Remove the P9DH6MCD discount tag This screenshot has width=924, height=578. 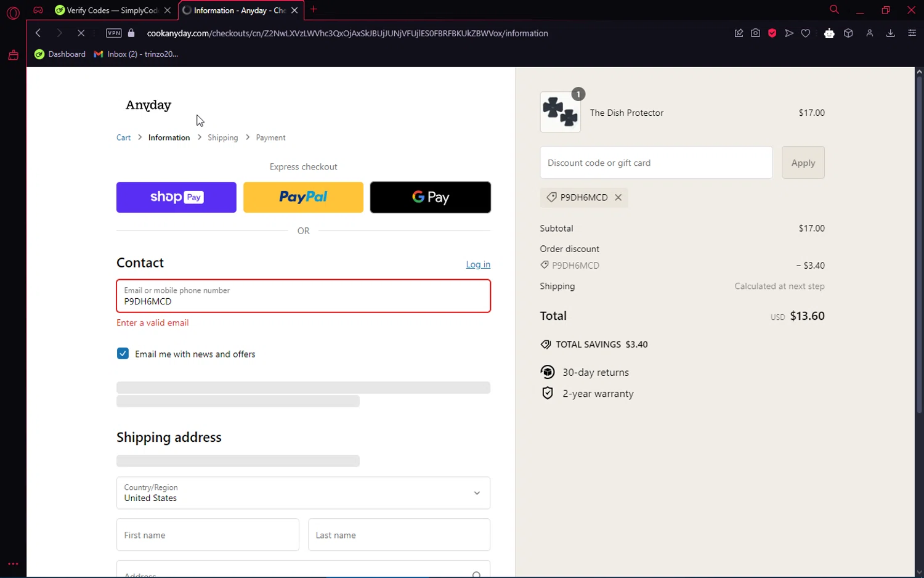click(618, 197)
